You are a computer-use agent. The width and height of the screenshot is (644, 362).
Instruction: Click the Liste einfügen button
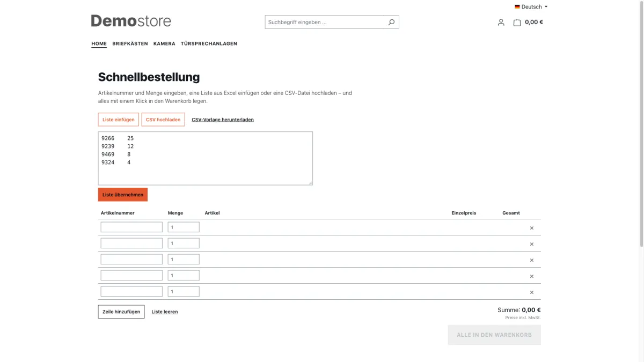[x=119, y=120]
